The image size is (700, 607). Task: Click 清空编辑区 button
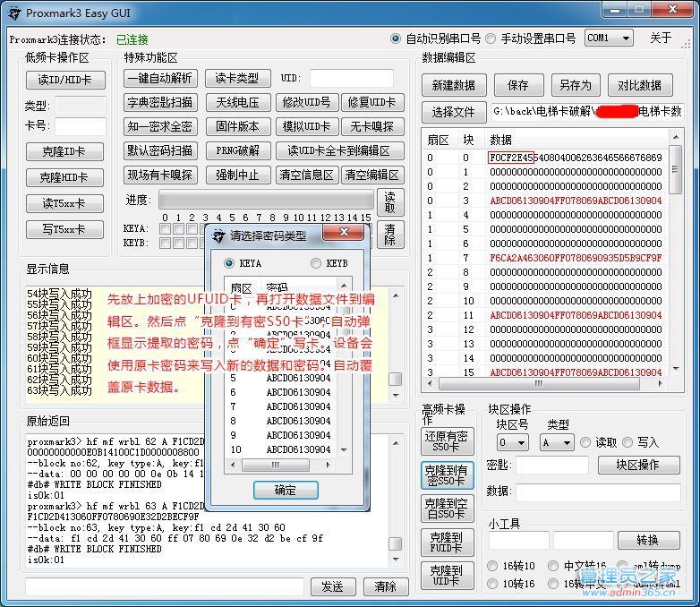(372, 175)
